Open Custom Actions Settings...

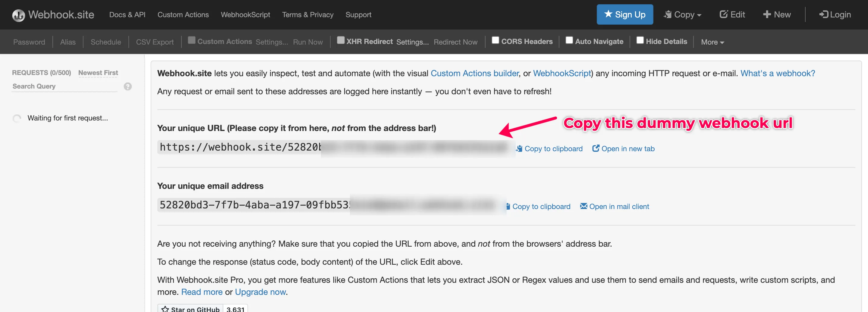[272, 42]
